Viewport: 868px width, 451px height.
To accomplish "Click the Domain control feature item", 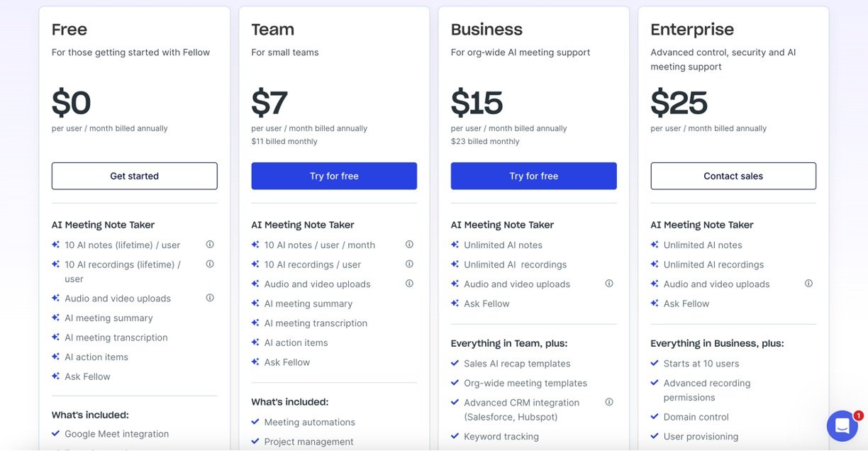I will (696, 417).
